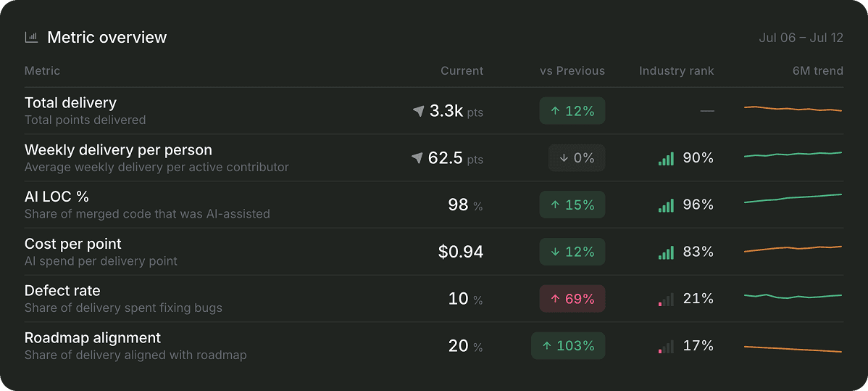This screenshot has height=391, width=868.
Task: Select the Weekly delivery per person metric
Action: tap(434, 158)
